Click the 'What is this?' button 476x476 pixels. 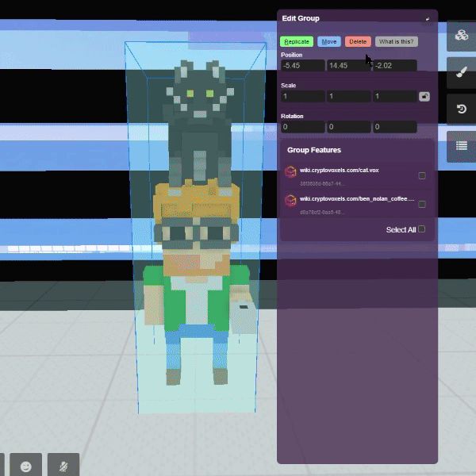click(x=396, y=41)
